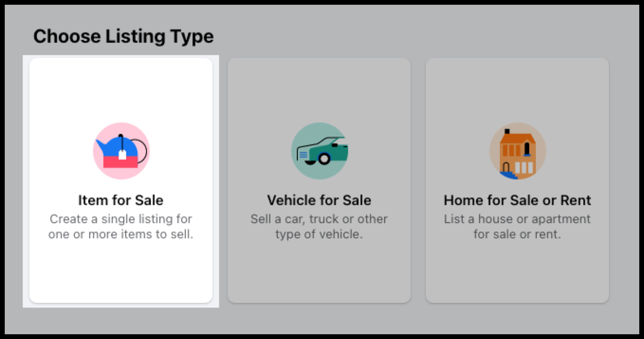Select the teapot illustration on the Item card
Image resolution: width=644 pixels, height=339 pixels.
click(x=121, y=151)
